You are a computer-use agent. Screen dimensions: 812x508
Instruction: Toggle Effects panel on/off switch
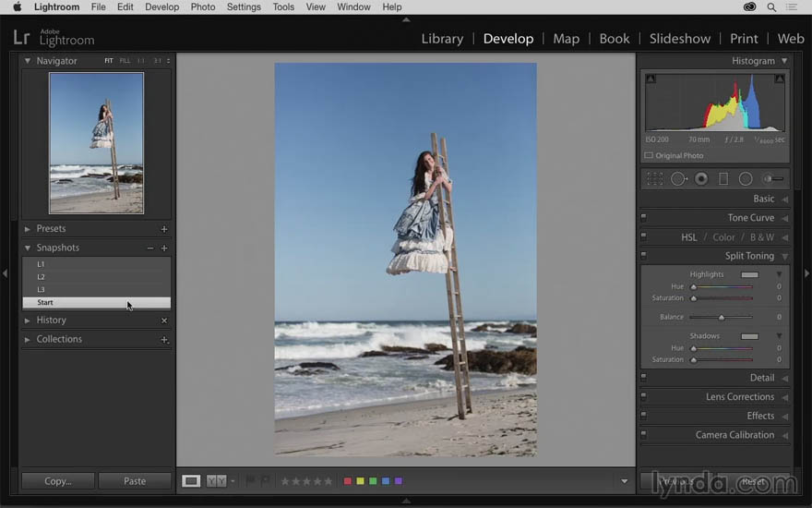[643, 416]
